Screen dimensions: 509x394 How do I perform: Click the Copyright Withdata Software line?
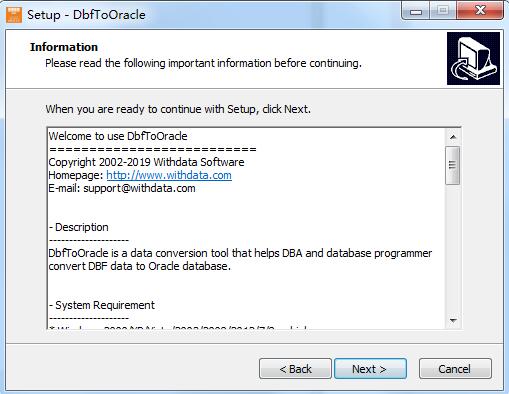pos(146,162)
